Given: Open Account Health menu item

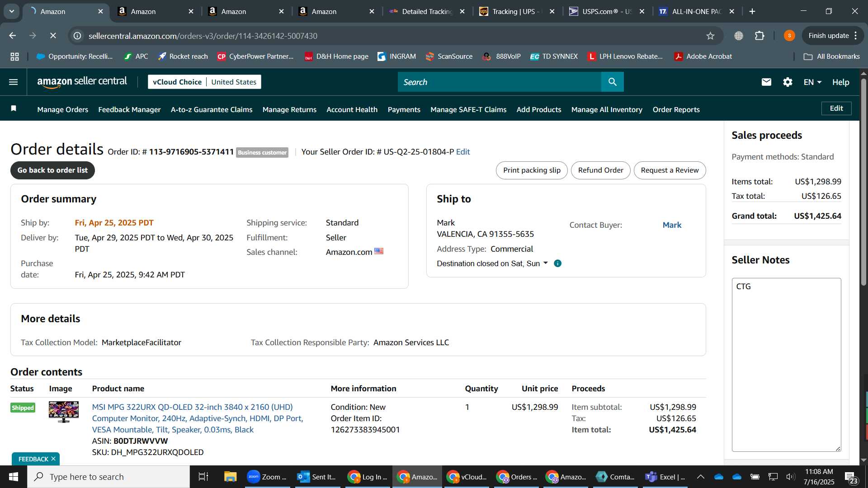Looking at the screenshot, I should click(x=352, y=109).
